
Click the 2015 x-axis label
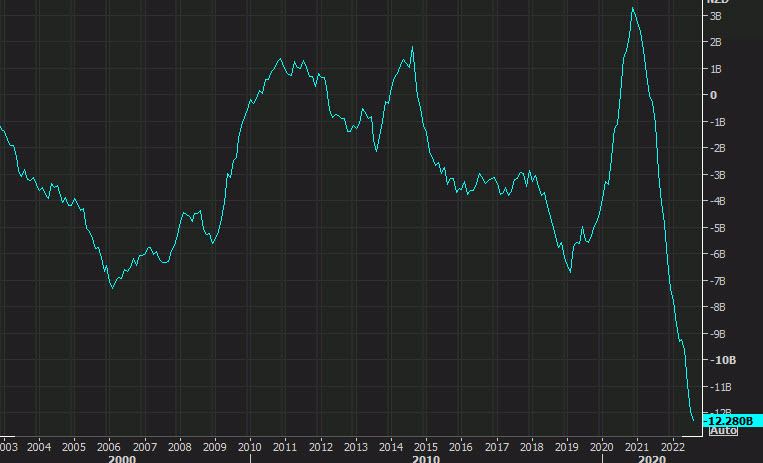pos(426,447)
